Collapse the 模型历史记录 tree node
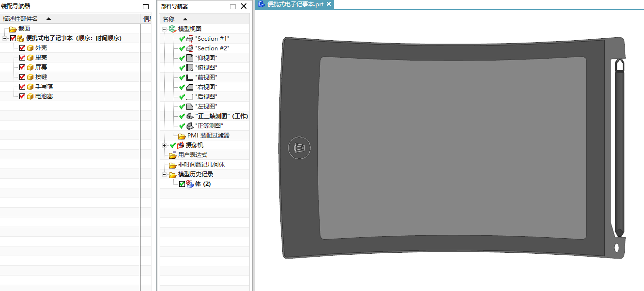This screenshot has width=644, height=291. click(x=165, y=174)
